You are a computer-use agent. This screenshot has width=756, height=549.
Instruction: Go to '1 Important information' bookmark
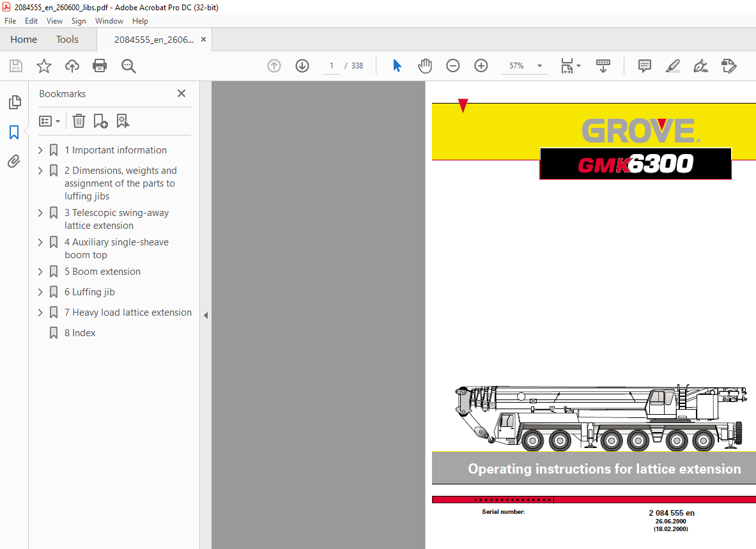[116, 150]
